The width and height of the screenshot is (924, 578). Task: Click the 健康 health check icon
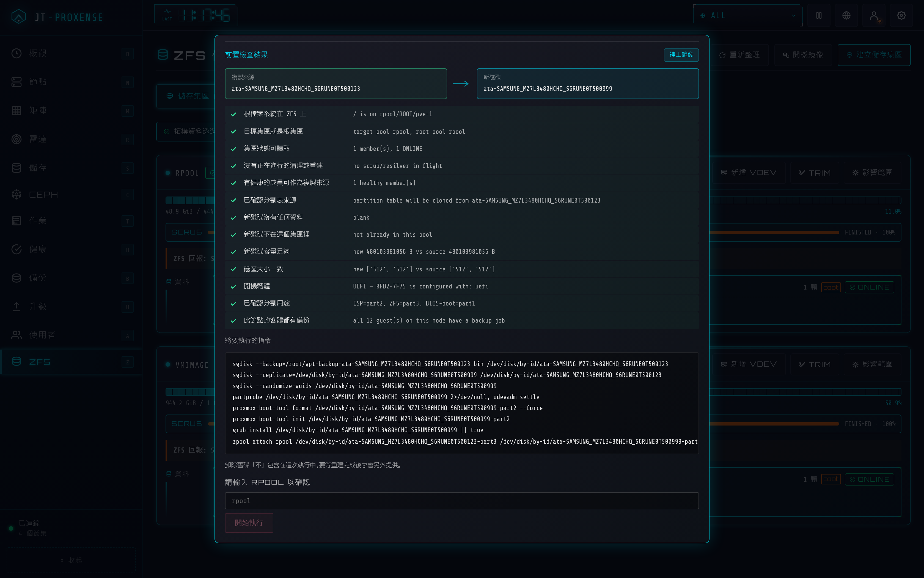click(x=16, y=249)
